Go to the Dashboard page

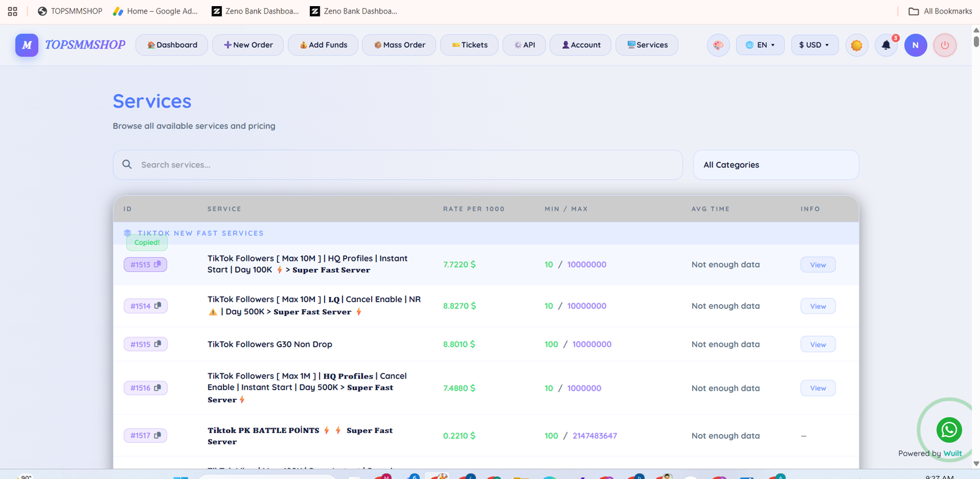[x=171, y=45]
